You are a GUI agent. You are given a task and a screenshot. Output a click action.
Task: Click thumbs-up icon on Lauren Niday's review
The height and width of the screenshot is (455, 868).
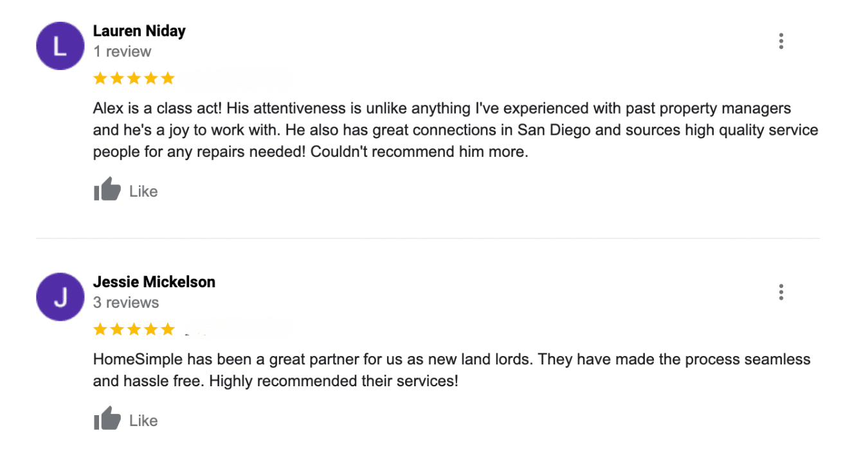(x=107, y=190)
